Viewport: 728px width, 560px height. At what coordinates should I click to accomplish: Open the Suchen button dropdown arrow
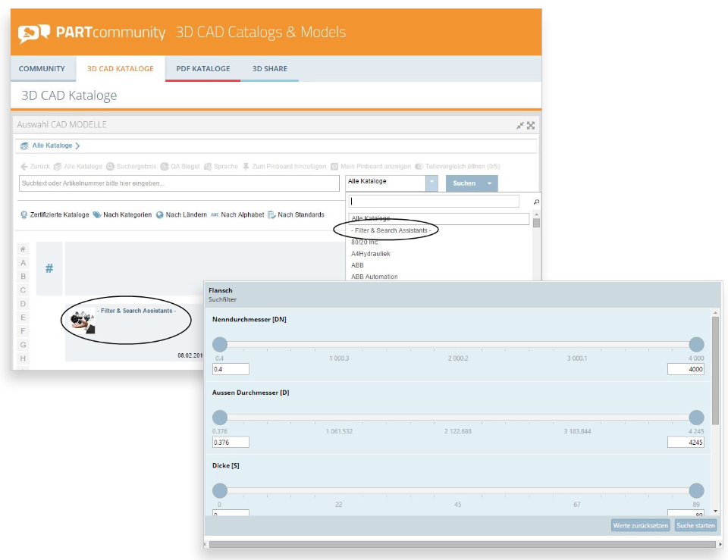[x=490, y=183]
